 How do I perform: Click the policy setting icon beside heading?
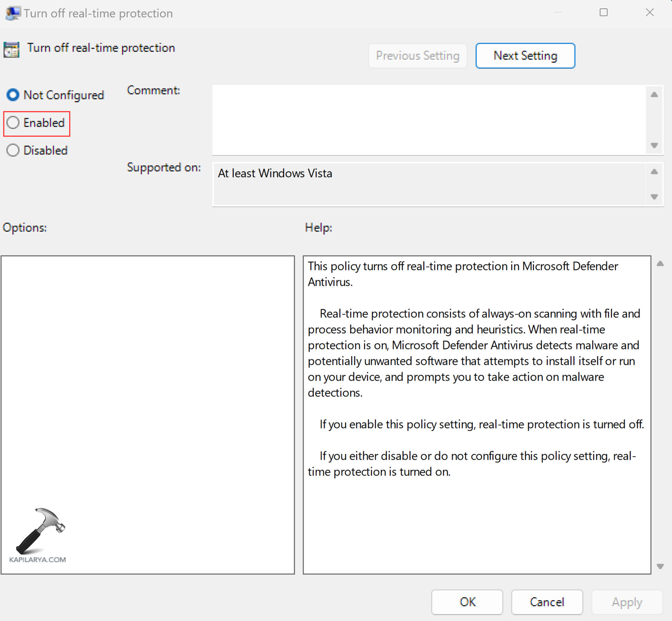[11, 50]
